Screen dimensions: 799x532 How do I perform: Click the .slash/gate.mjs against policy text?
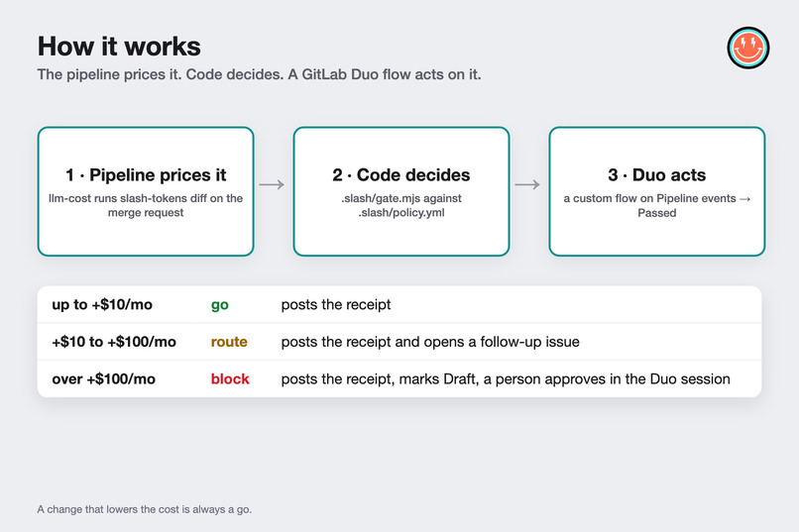[x=401, y=205]
